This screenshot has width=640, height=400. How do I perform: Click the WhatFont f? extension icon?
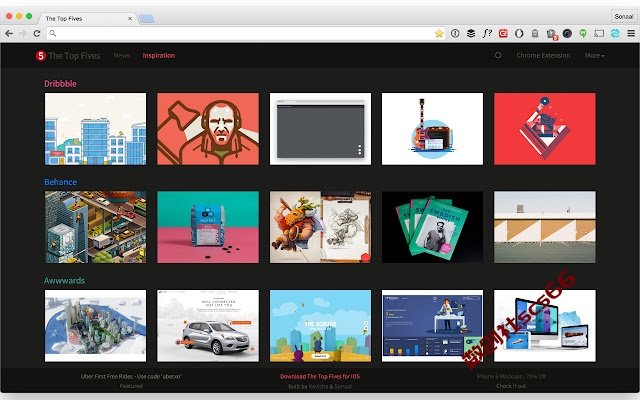[487, 33]
